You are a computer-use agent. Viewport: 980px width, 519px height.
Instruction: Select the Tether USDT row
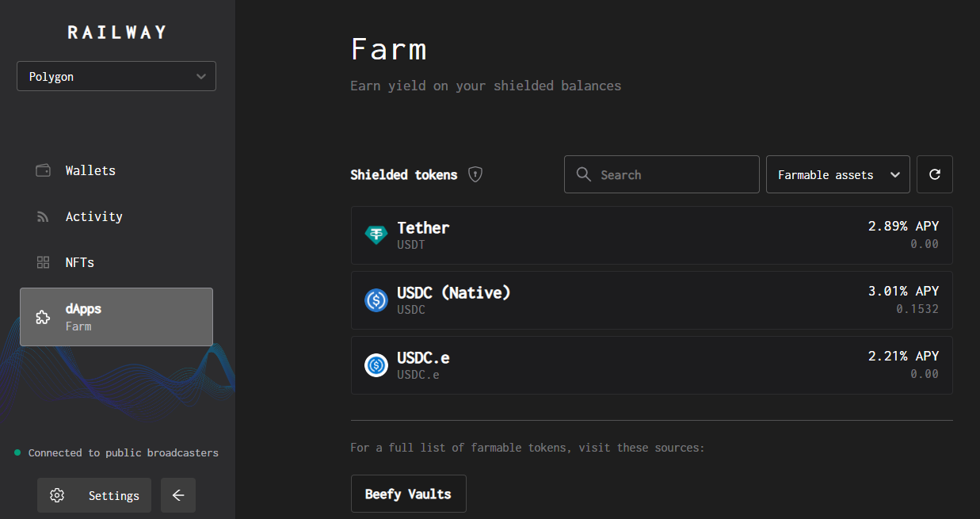[x=651, y=235]
